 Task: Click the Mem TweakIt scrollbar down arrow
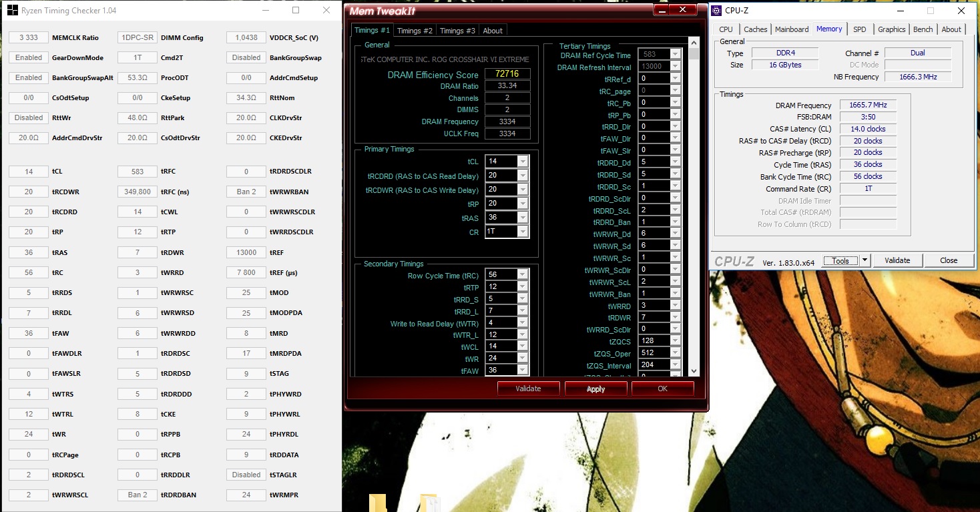coord(694,371)
